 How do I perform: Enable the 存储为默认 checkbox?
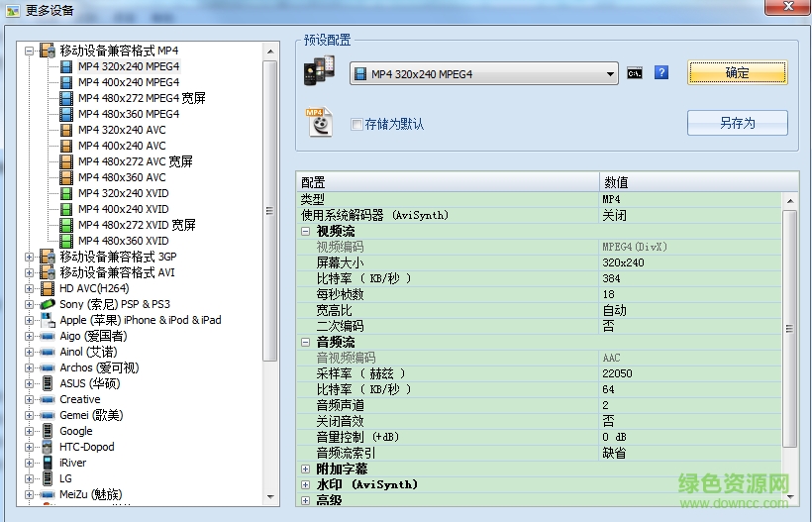[x=356, y=124]
